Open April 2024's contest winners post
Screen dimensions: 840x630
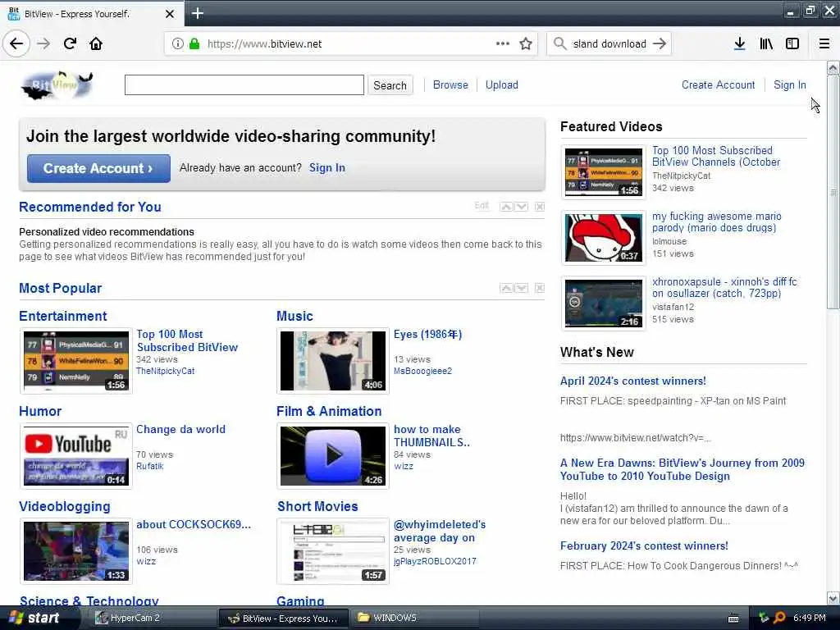point(632,381)
